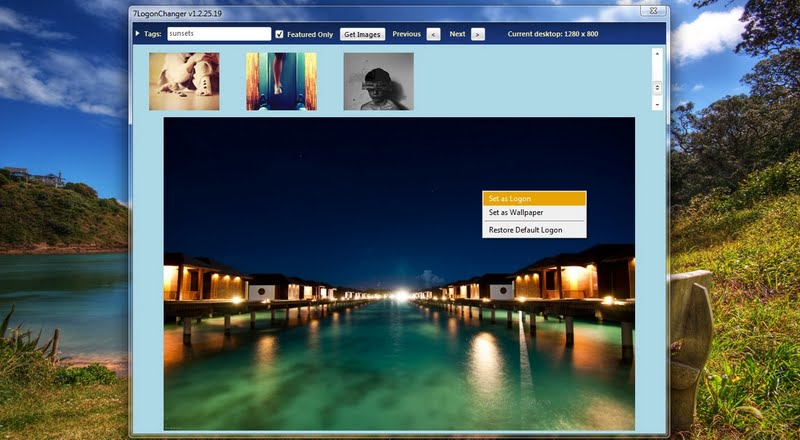
Task: Expand the triangle arrow beside Tags
Action: [137, 34]
